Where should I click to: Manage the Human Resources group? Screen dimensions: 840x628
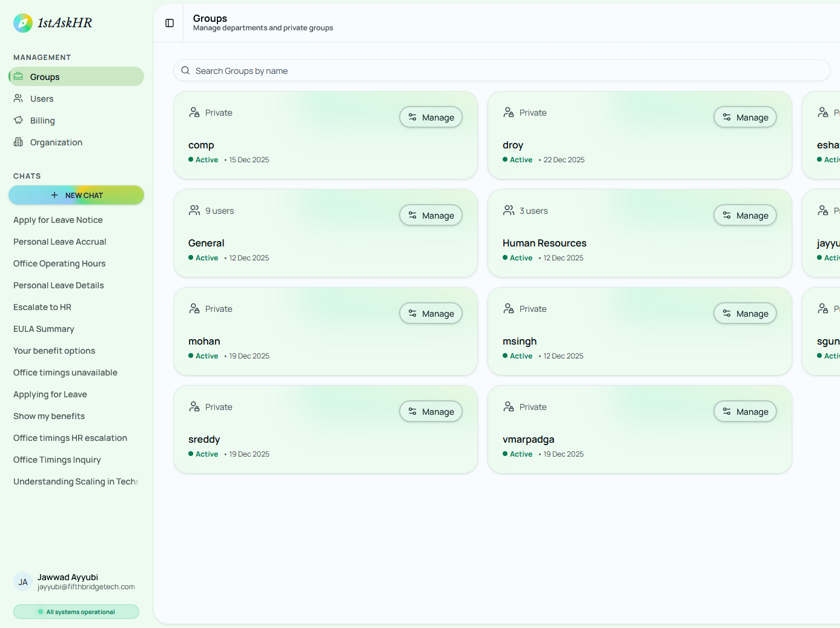745,216
